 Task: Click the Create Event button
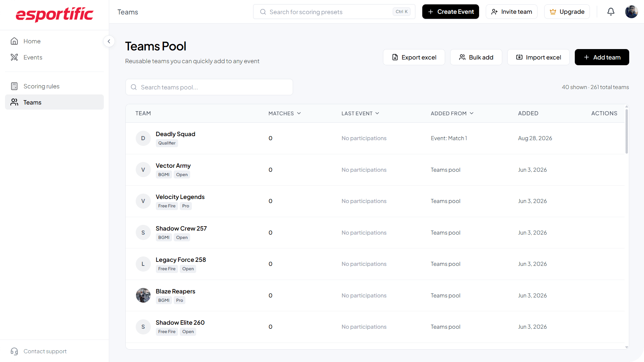[450, 12]
